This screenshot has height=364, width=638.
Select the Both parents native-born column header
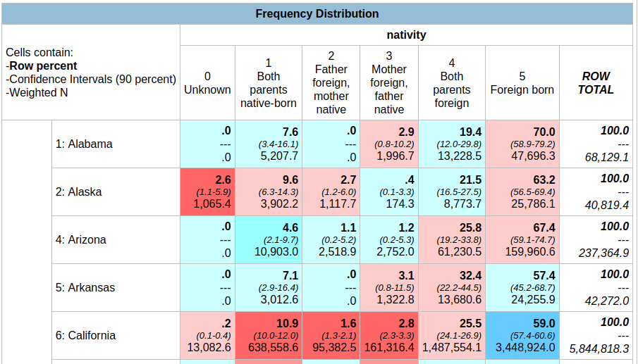click(x=268, y=83)
